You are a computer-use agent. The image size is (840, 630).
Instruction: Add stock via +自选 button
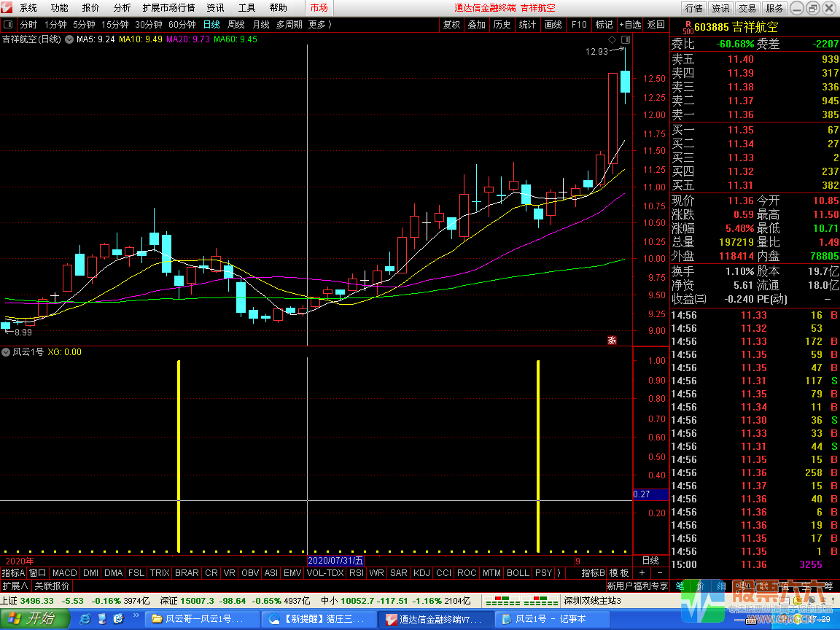coord(631,25)
